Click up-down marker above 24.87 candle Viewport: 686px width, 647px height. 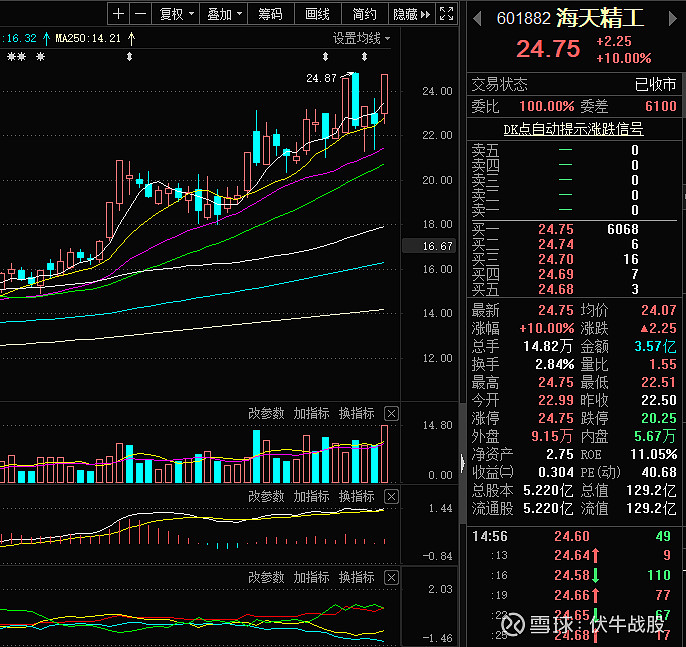pos(364,56)
